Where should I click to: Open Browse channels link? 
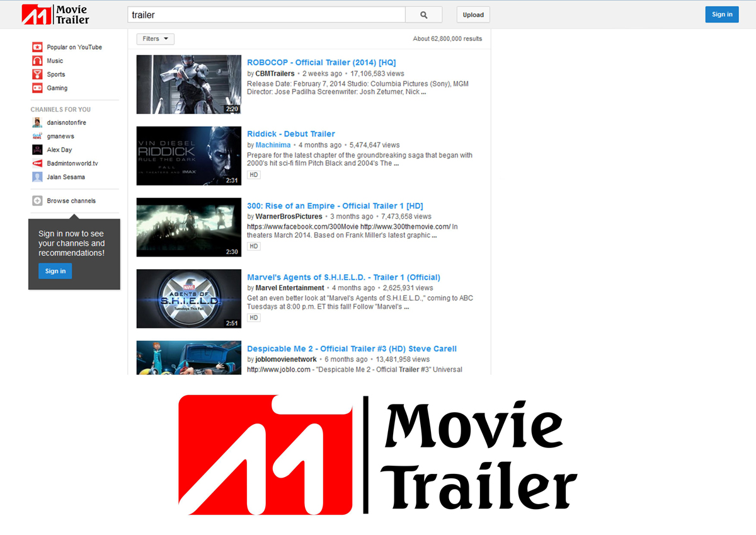point(71,201)
